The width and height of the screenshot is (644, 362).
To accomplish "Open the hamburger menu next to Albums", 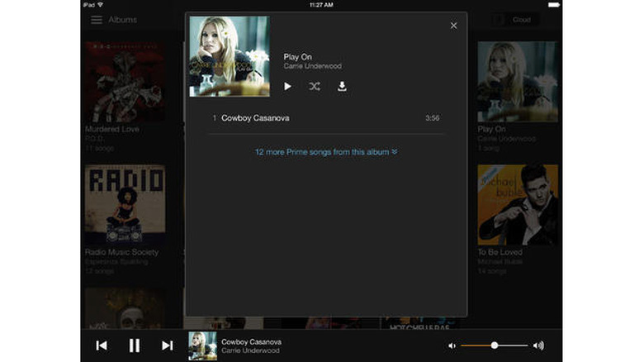I will tap(97, 20).
